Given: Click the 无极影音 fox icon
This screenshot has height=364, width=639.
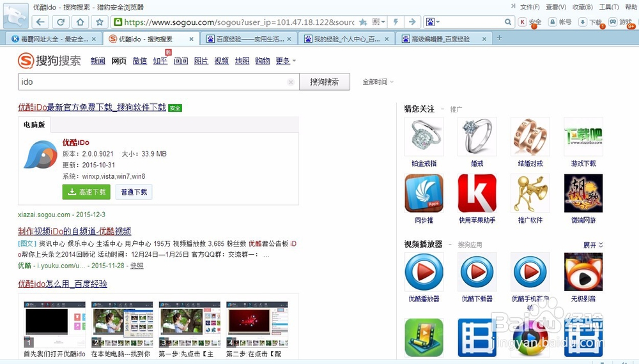Looking at the screenshot, I should [x=583, y=271].
